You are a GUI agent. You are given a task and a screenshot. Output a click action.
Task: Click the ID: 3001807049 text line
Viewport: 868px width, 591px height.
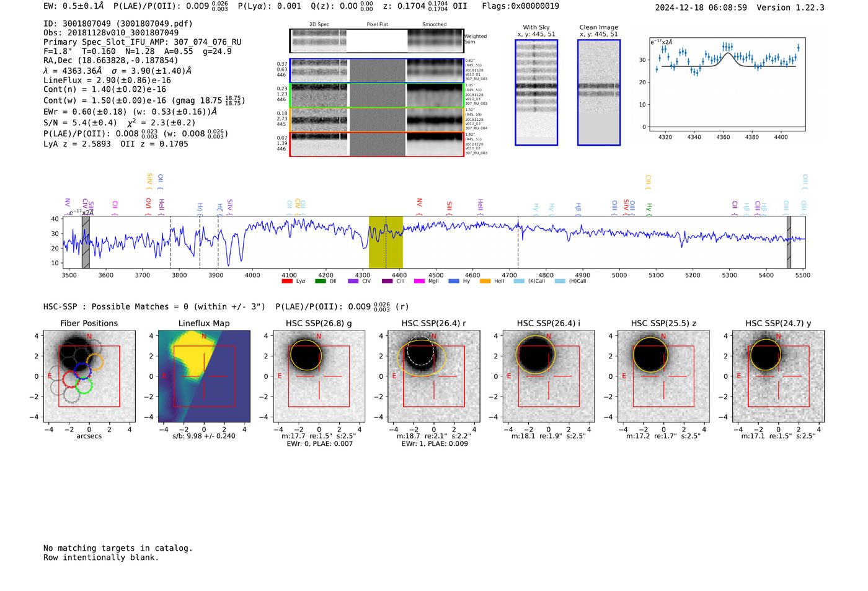click(118, 24)
